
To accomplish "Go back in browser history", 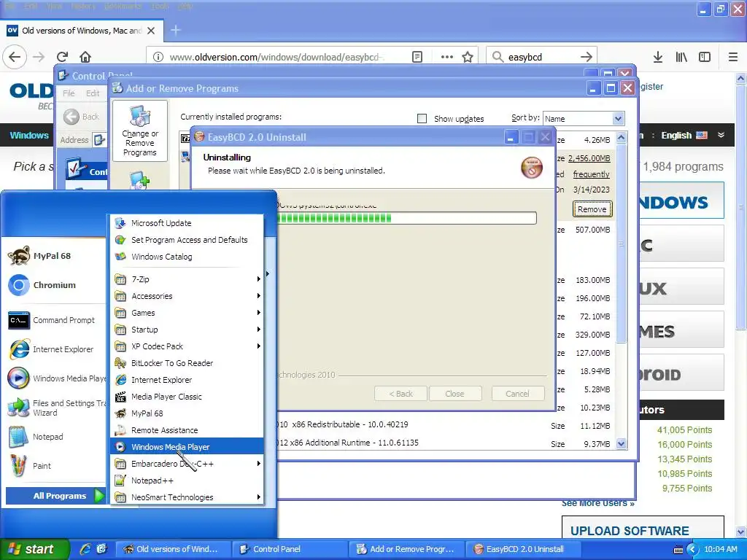I will point(15,57).
